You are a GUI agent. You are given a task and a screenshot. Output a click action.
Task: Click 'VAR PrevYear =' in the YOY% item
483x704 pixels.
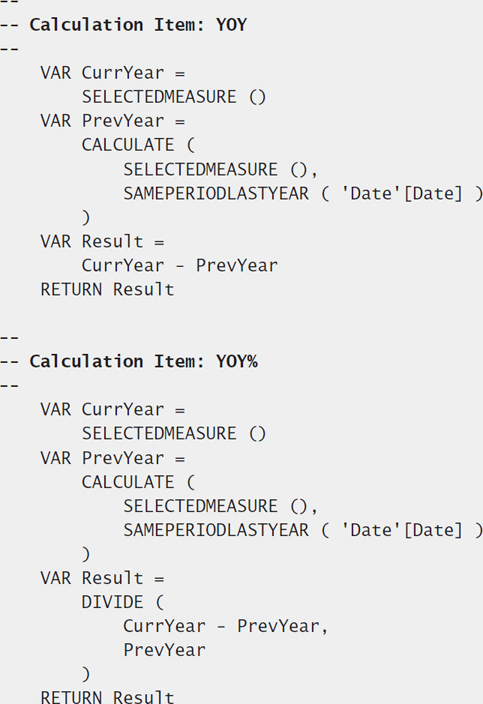(113, 458)
